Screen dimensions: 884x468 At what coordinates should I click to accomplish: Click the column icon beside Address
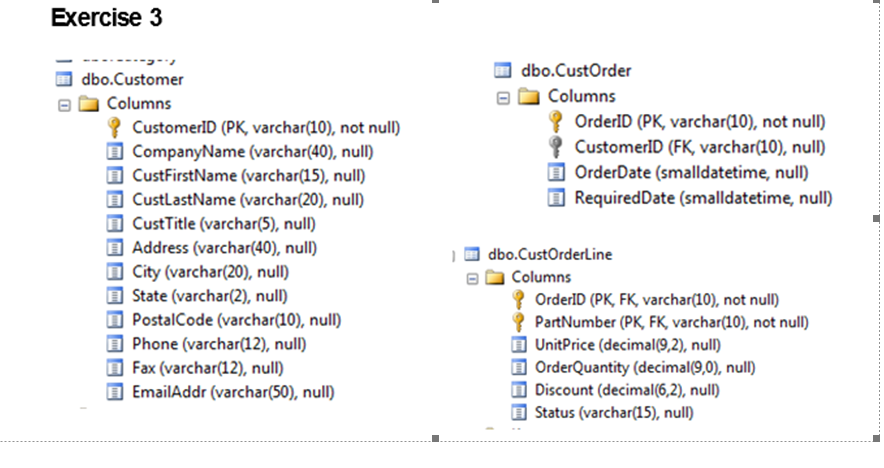pyautogui.click(x=115, y=248)
